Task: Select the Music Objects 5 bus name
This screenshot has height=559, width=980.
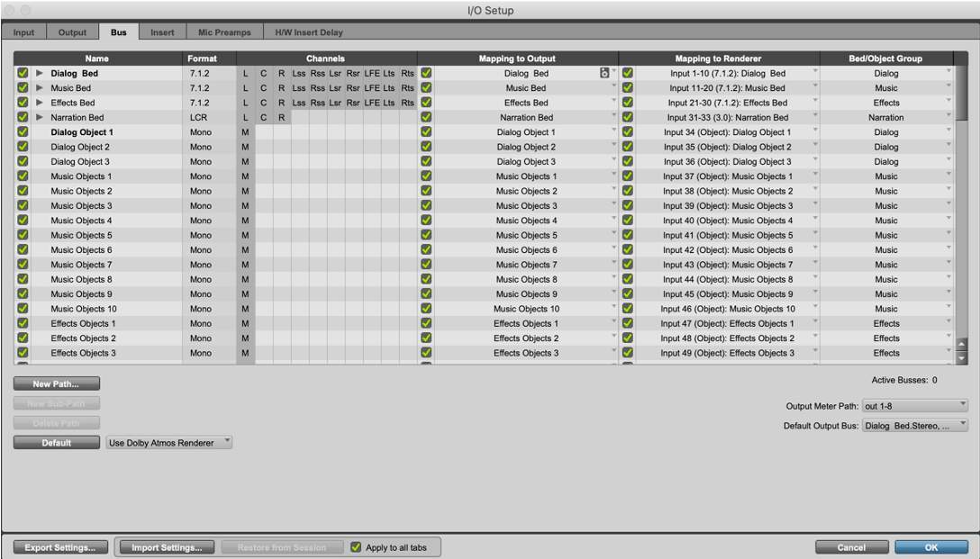Action: point(81,235)
